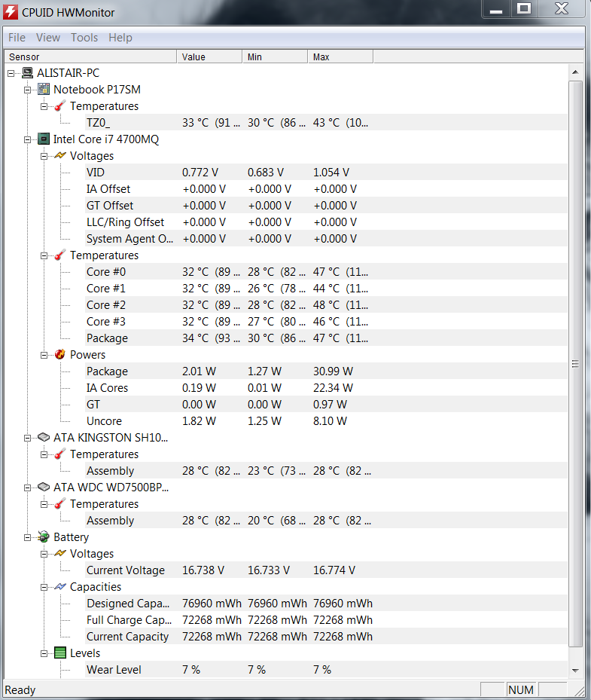Collapse the Battery node
This screenshot has height=700, width=591.
(27, 537)
